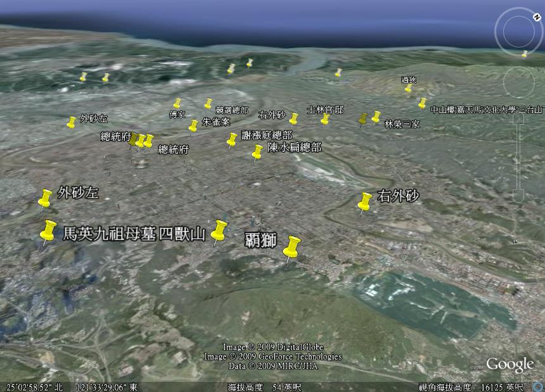Click the zoom slider track

click(x=519, y=158)
